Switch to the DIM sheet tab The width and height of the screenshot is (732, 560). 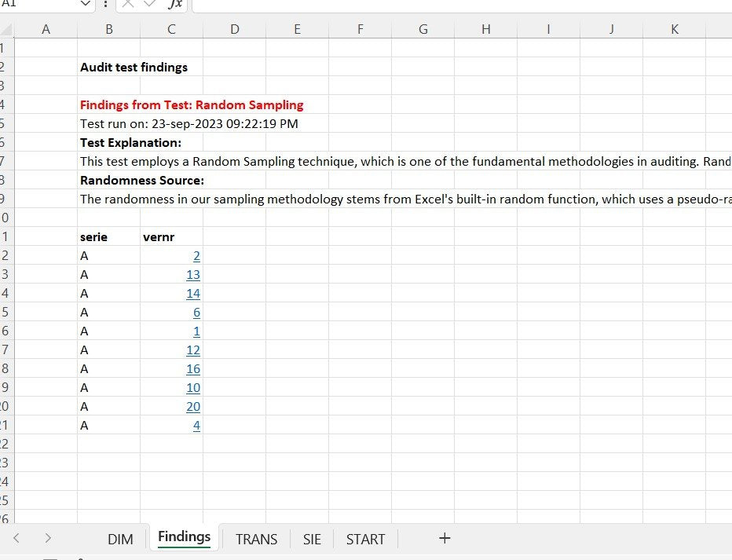coord(120,539)
